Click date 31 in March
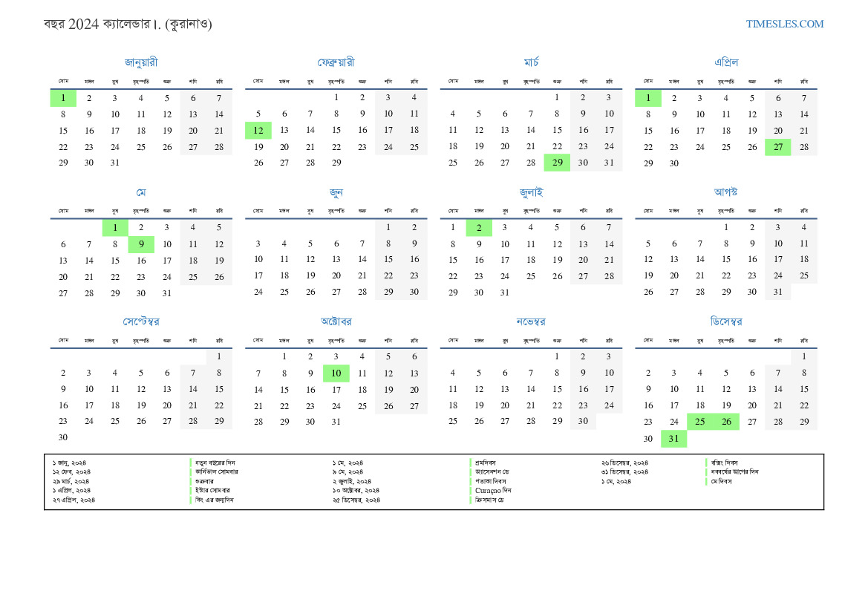Viewport: 868px width, 614px height. 609,163
